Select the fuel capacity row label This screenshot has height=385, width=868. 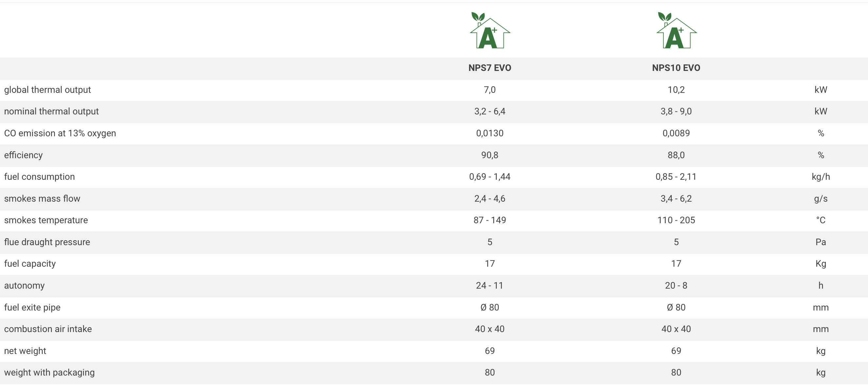[30, 264]
